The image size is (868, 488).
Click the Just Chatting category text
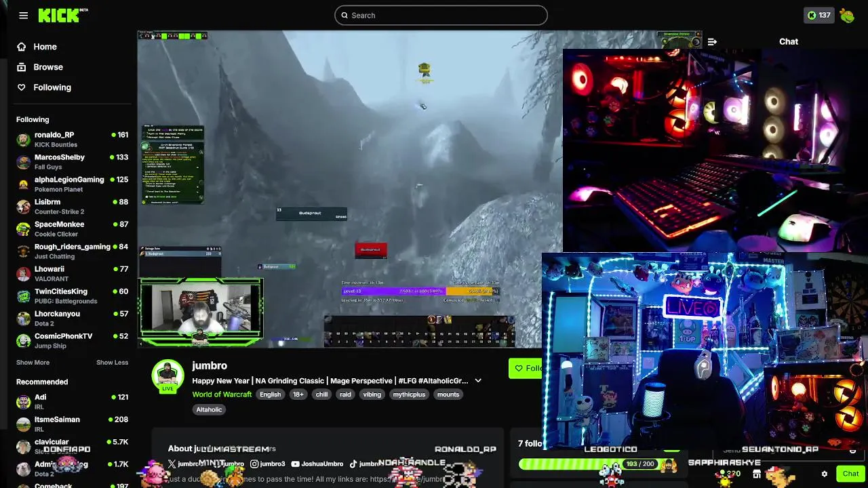54,257
